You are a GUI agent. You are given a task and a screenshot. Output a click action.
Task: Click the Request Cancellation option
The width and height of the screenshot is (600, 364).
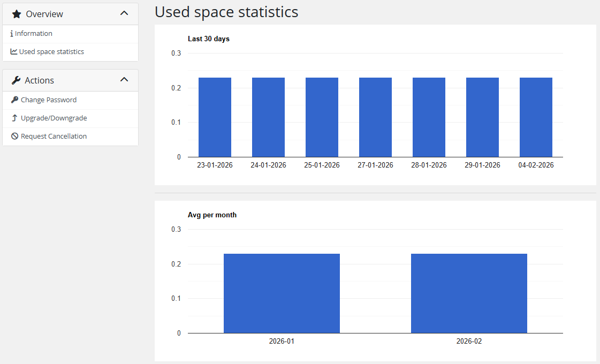click(x=53, y=136)
